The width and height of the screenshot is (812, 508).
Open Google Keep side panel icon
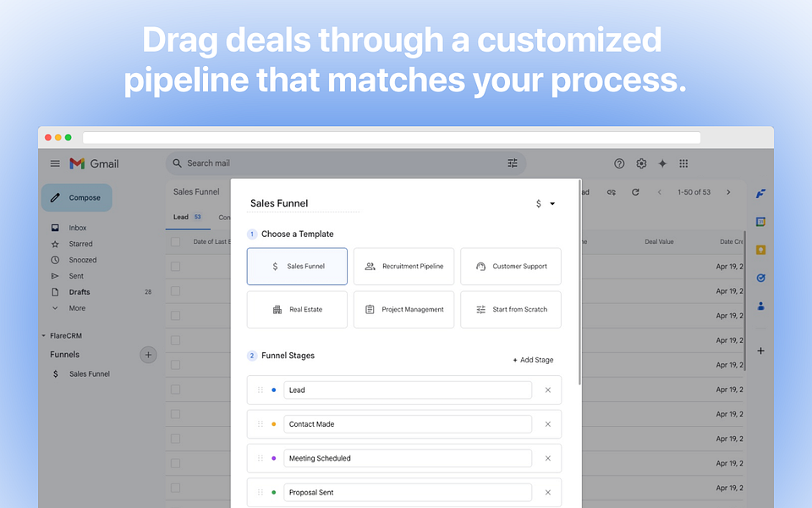[760, 250]
